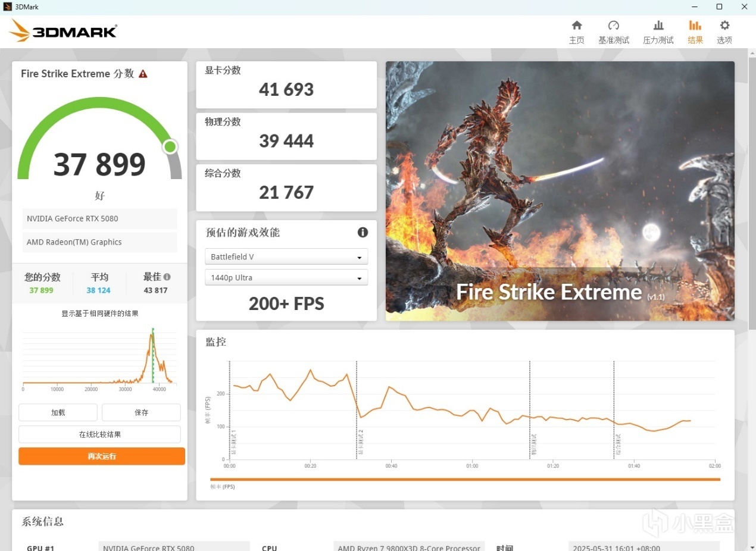The height and width of the screenshot is (551, 756).
Task: Click the GPU #1 NVIDIA GeForce RTX 5080 field
Action: tap(174, 548)
